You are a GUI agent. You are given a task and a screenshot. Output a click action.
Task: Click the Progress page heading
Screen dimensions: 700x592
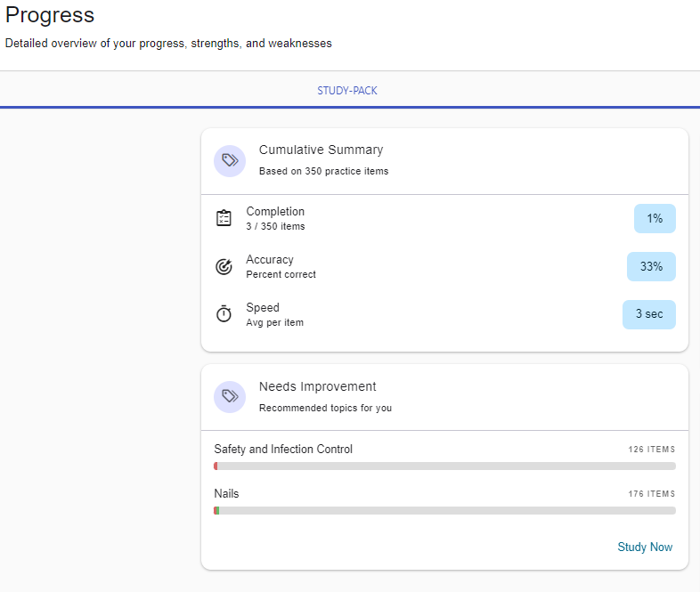[50, 15]
